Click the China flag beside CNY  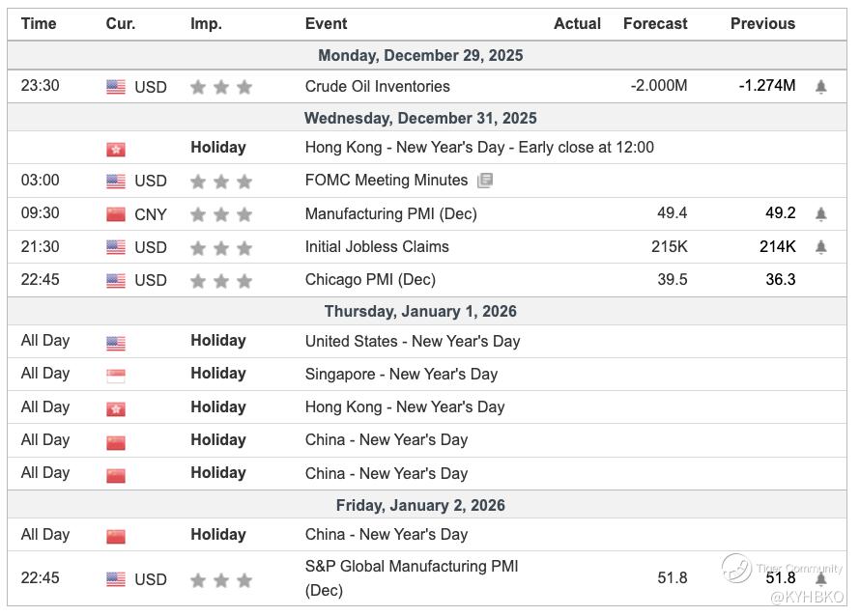tap(116, 214)
